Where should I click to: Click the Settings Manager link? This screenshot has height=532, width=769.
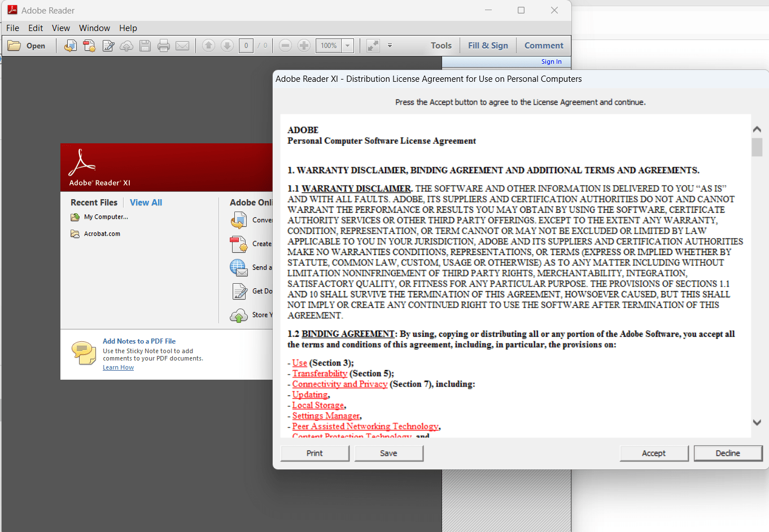click(x=326, y=416)
